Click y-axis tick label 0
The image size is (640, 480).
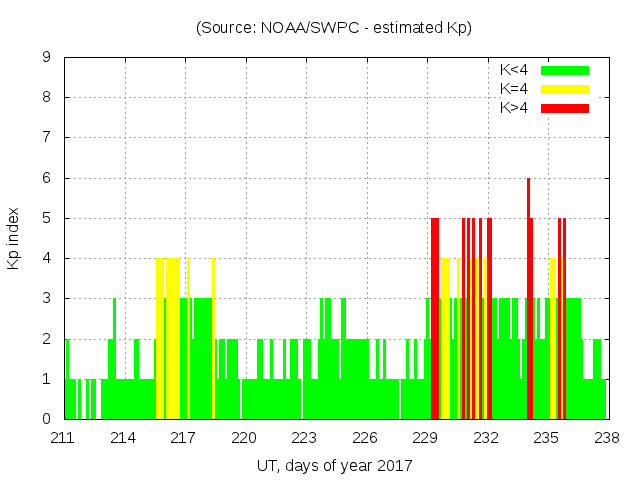click(x=46, y=419)
